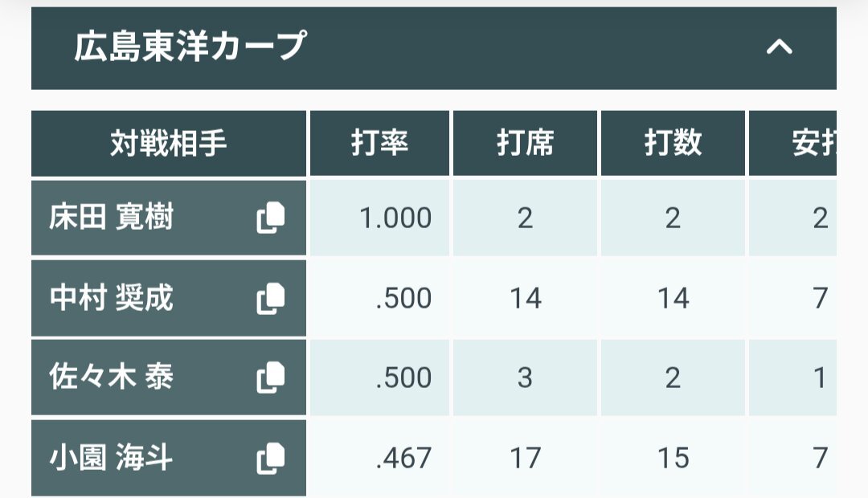Viewport: 868px width, 498px height.
Task: Click the 対戦相手 column header
Action: (x=169, y=144)
